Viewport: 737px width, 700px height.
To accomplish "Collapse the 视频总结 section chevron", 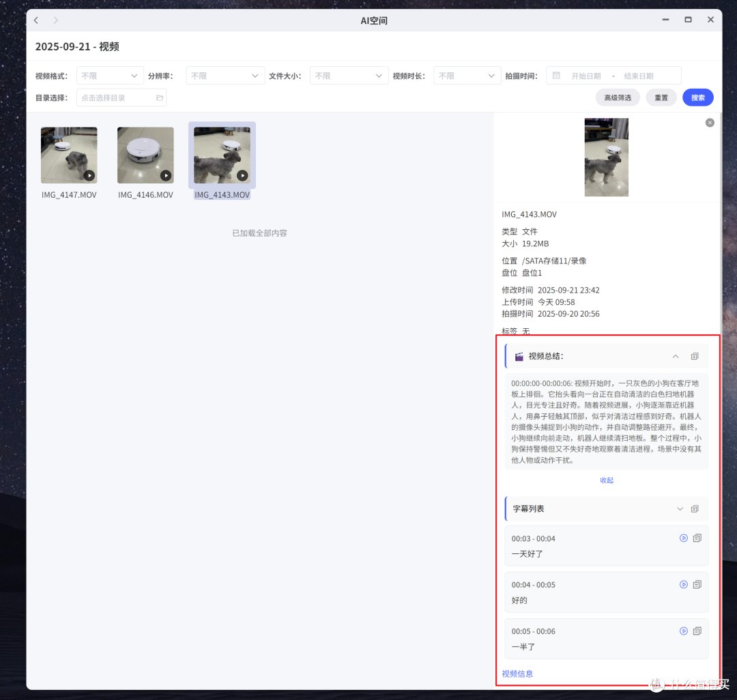I will coord(676,356).
